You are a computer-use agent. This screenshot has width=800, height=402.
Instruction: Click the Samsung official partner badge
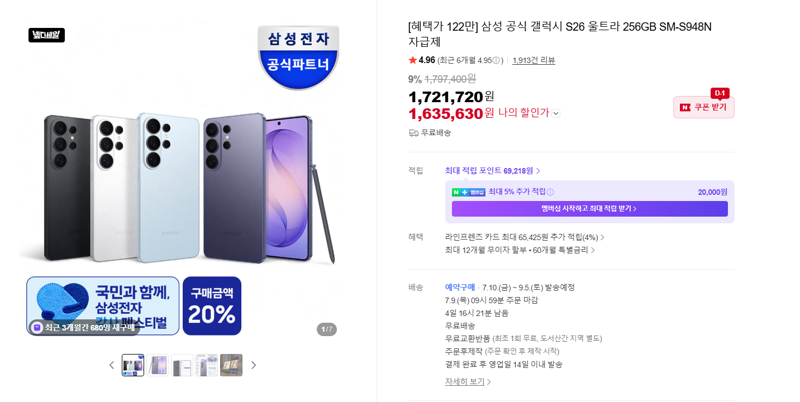tap(298, 56)
